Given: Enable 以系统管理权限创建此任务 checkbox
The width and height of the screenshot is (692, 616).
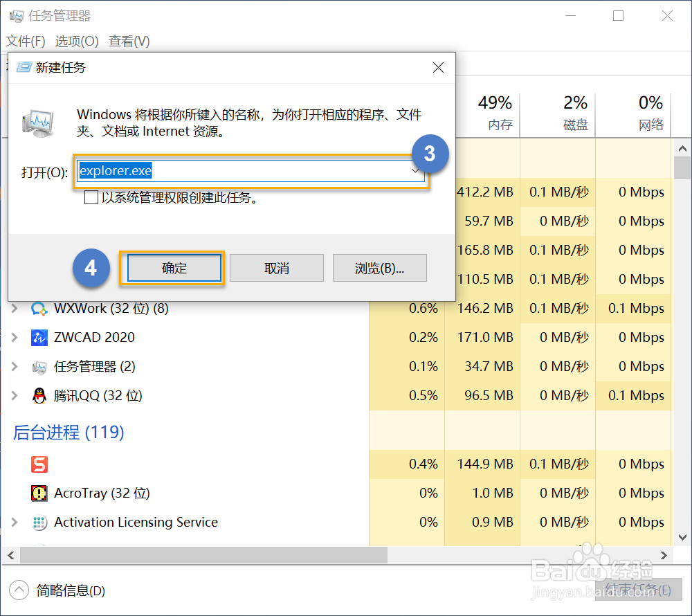Looking at the screenshot, I should click(91, 197).
